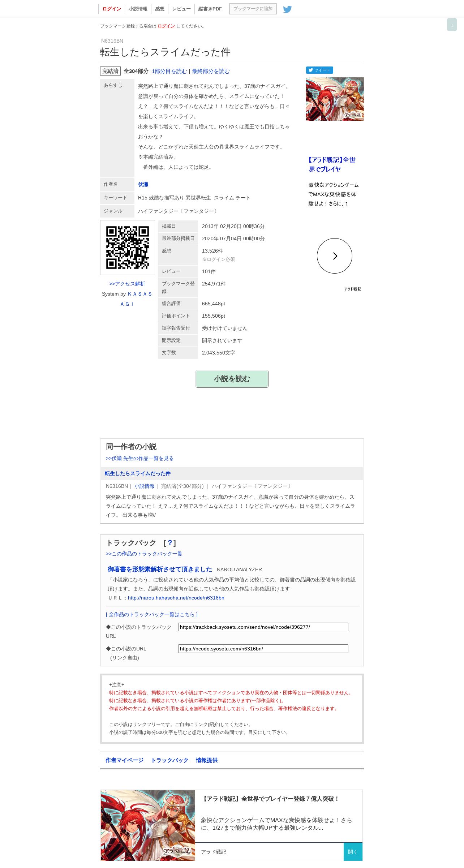Click bottom ad headline 全世界でプレイヤー登録７億人突破
The height and width of the screenshot is (868, 464).
coord(270,799)
